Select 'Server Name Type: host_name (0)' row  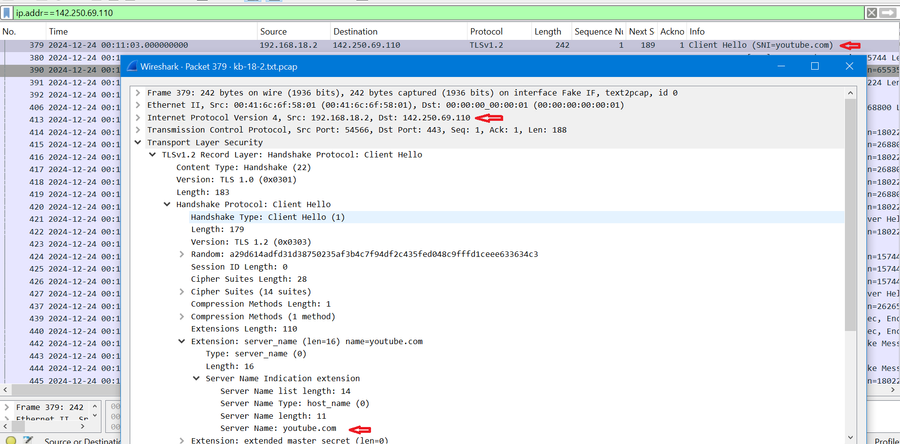(294, 403)
